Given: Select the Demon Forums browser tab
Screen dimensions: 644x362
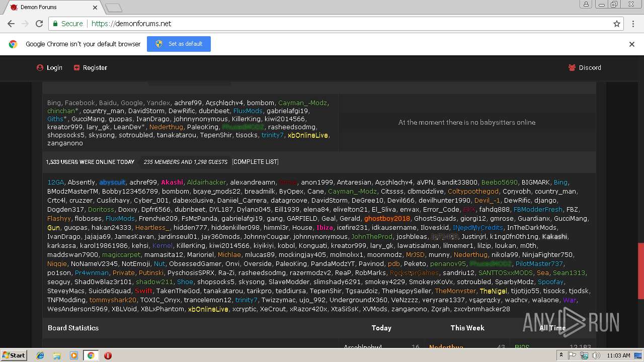Looking at the screenshot, I should (52, 7).
